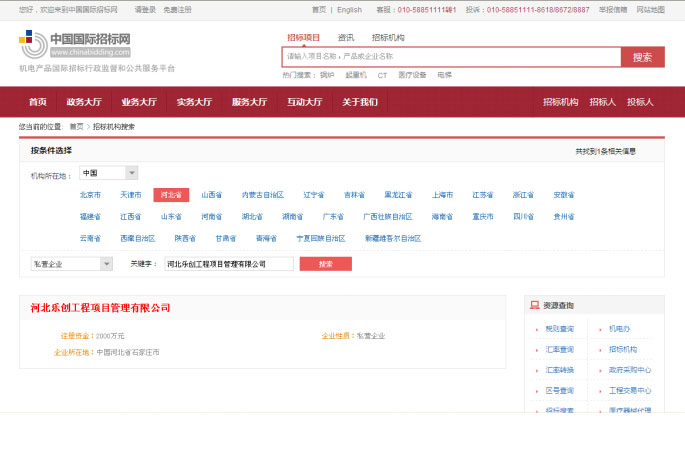Click the 免费注册 register link

(x=177, y=10)
